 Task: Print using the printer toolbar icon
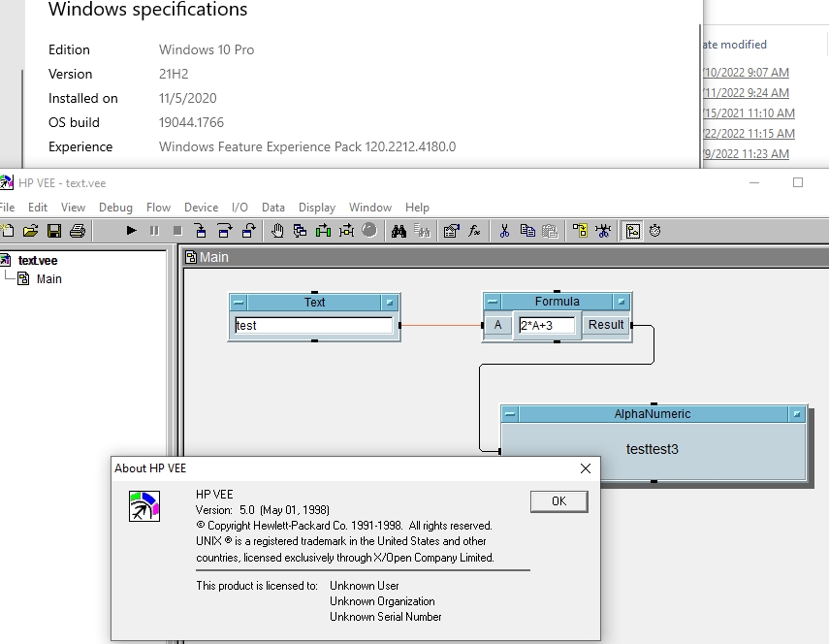(78, 231)
